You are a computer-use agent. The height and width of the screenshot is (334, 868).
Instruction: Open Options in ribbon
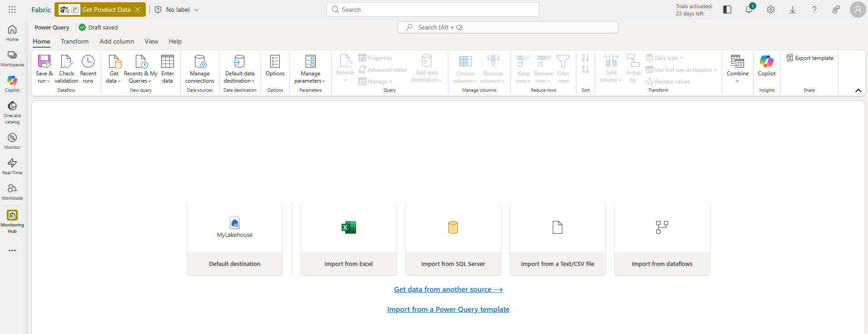click(x=275, y=66)
